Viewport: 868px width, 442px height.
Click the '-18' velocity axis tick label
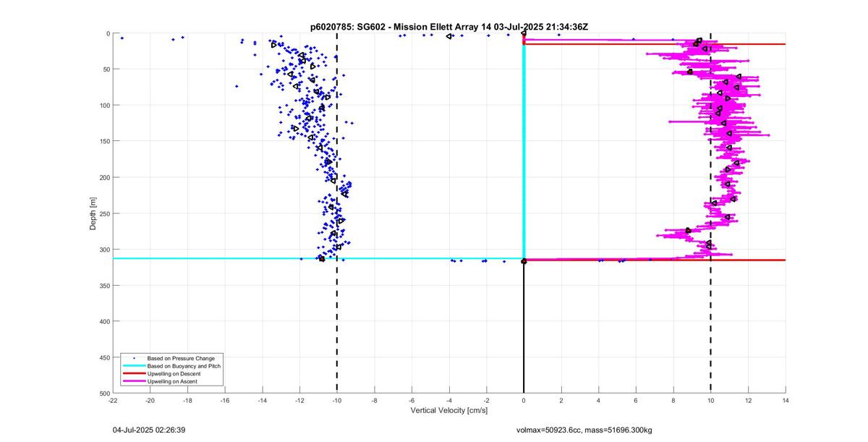click(x=187, y=400)
